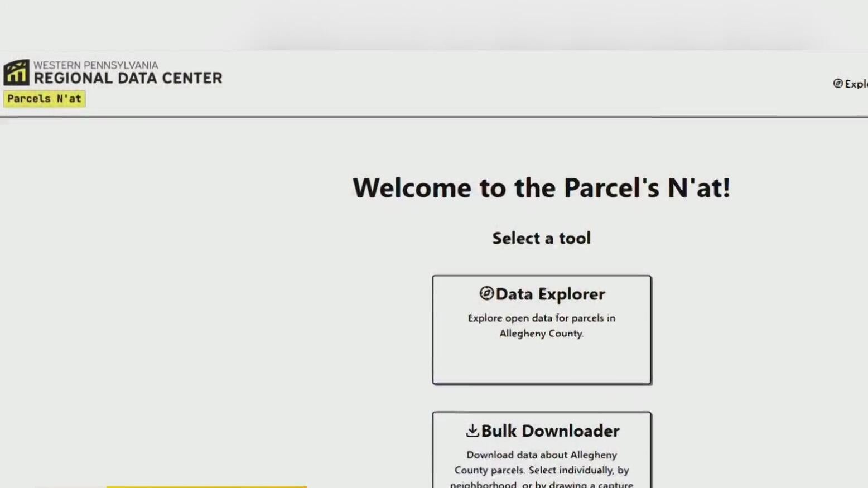
Task: Click the Western Pennsylvania header text
Action: click(x=95, y=65)
